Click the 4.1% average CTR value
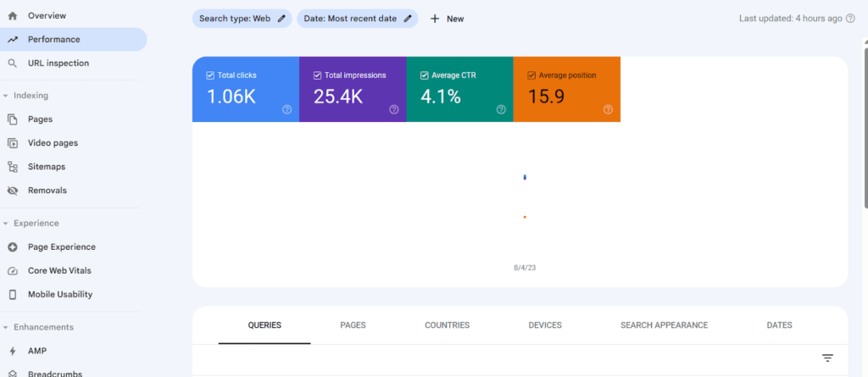868x377 pixels. (441, 97)
